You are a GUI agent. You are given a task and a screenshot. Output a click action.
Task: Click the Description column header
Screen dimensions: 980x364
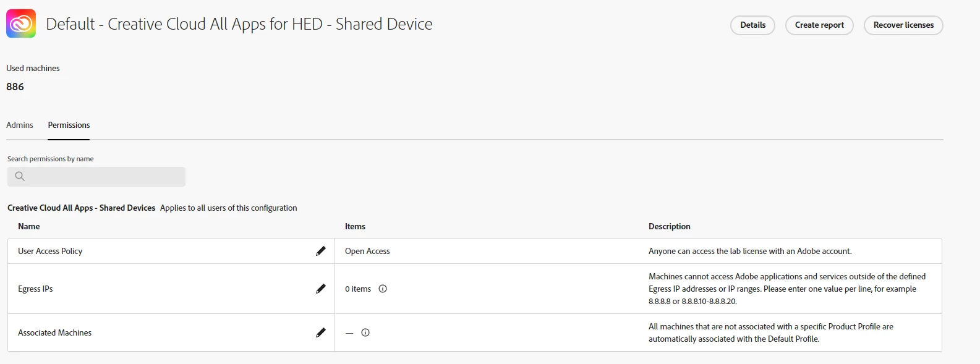click(670, 226)
